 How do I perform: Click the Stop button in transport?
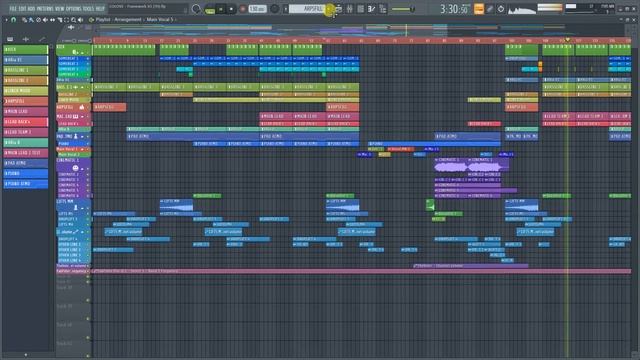(231, 9)
